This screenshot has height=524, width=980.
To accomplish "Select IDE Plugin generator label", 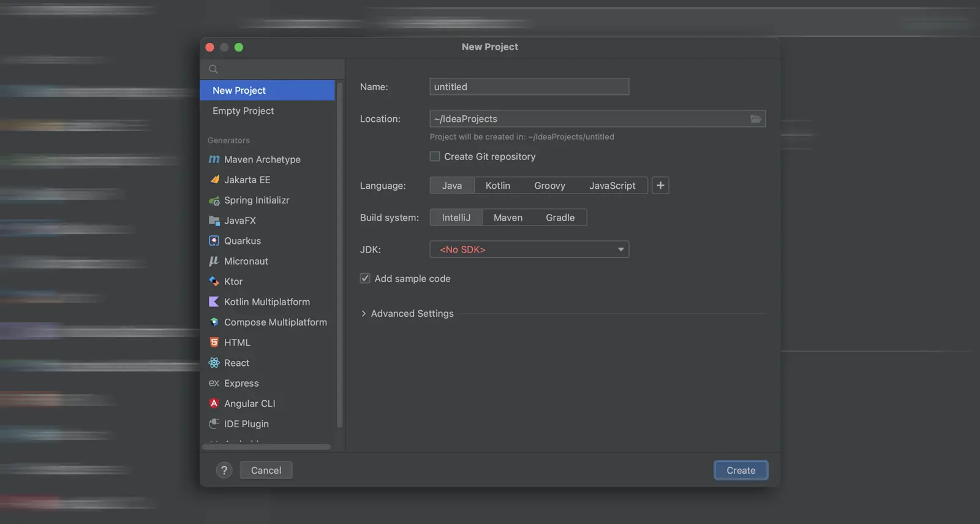I will coord(246,423).
